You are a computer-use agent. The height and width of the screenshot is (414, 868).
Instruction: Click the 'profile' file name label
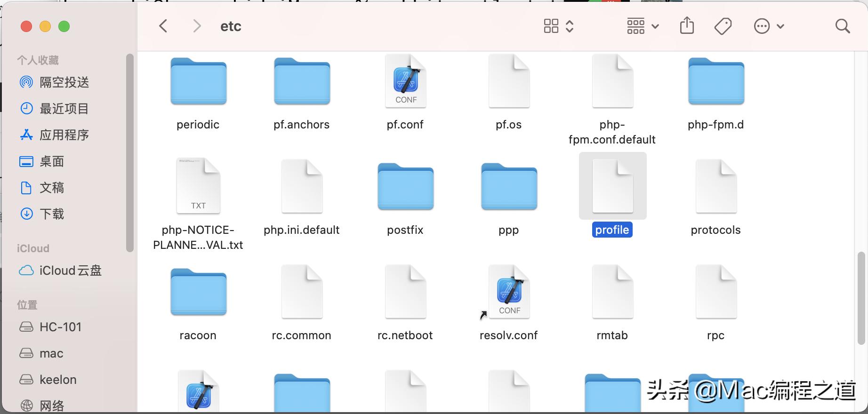pyautogui.click(x=612, y=230)
